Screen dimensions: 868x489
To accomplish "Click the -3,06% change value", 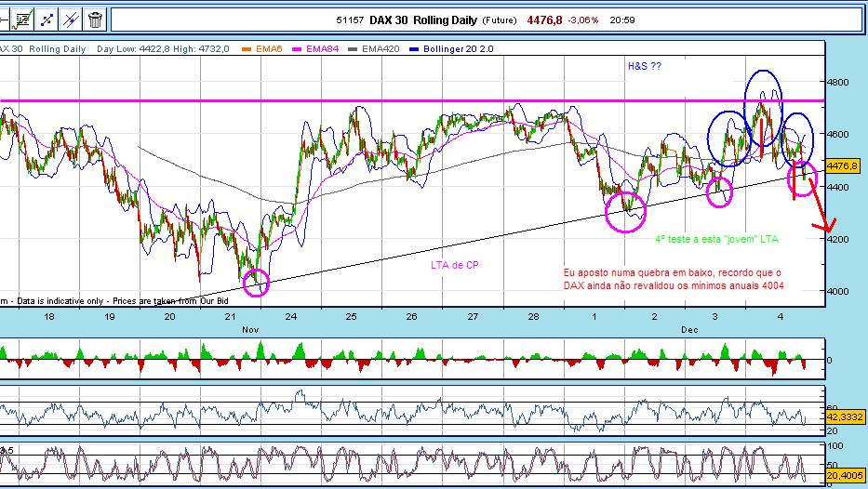I will click(x=583, y=20).
